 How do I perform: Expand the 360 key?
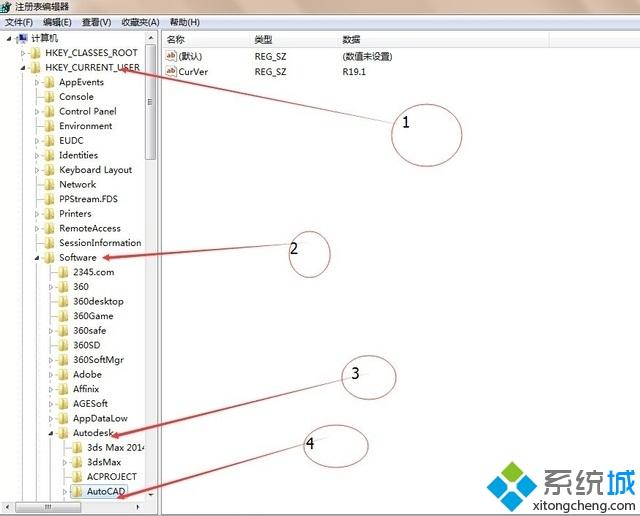click(x=51, y=287)
